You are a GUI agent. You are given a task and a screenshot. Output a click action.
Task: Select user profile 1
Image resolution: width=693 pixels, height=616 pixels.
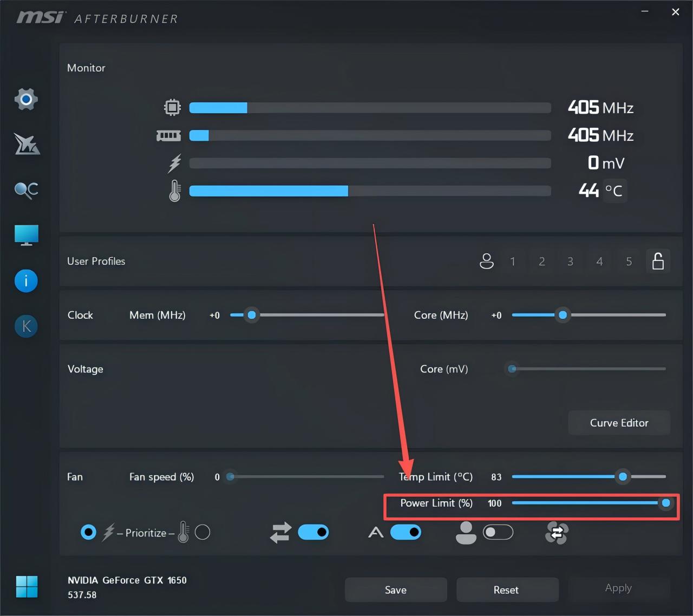point(513,261)
